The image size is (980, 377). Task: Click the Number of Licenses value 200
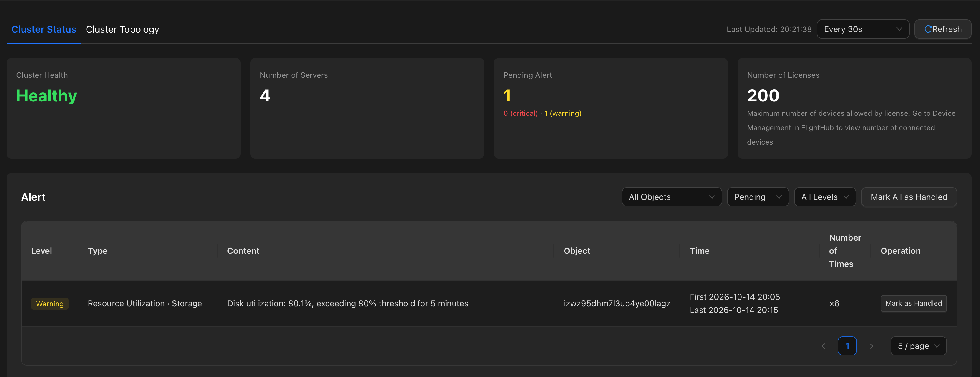763,95
